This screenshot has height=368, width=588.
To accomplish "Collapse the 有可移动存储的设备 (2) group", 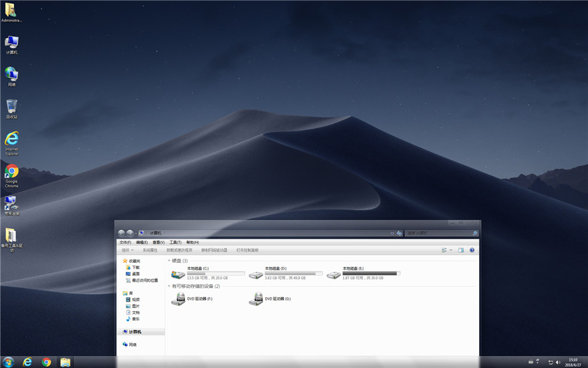I will click(169, 286).
